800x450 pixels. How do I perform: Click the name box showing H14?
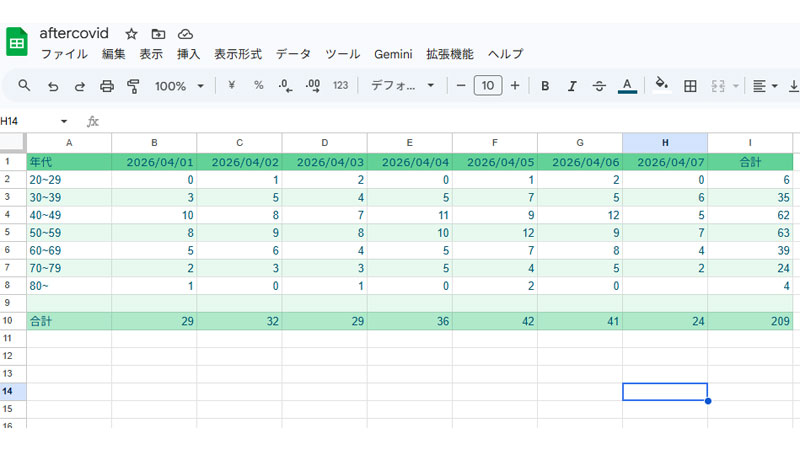29,121
